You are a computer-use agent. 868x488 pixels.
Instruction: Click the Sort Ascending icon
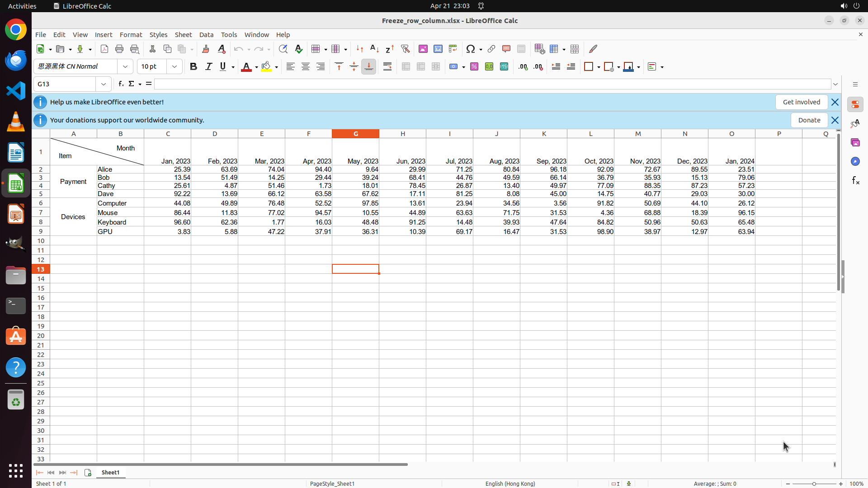pos(374,49)
